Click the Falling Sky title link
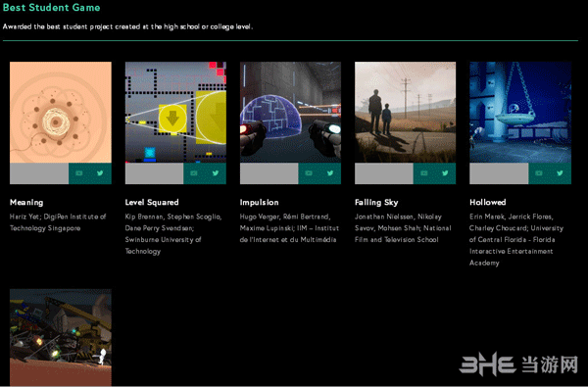The image size is (588, 387). pyautogui.click(x=376, y=203)
